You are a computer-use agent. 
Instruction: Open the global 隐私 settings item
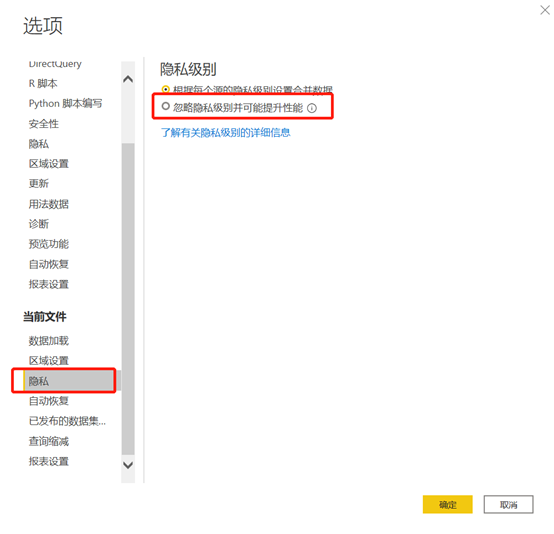(x=39, y=144)
